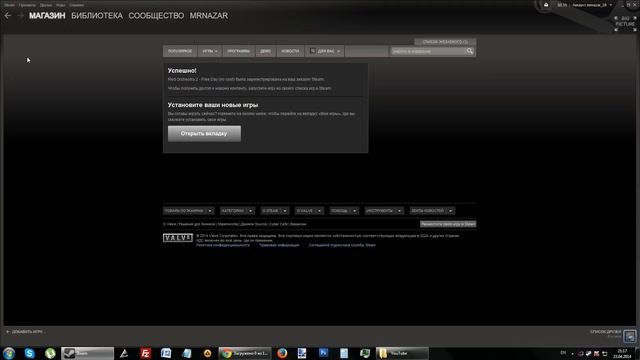The height and width of the screenshot is (360, 640).
Task: Switch to the БИБЛИОТЕКА tab
Action: 97,16
